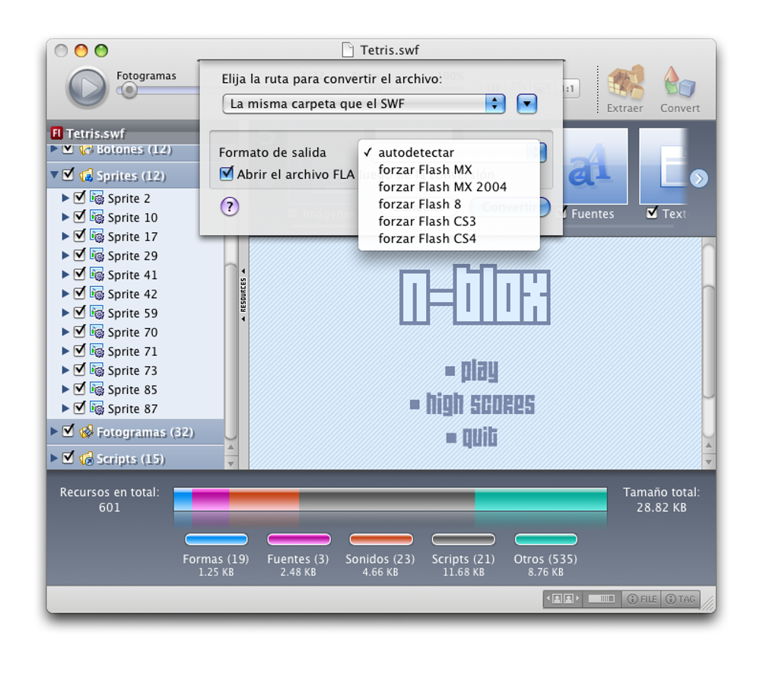
Task: Toggle the Scripts (15) checkbox
Action: (68, 458)
